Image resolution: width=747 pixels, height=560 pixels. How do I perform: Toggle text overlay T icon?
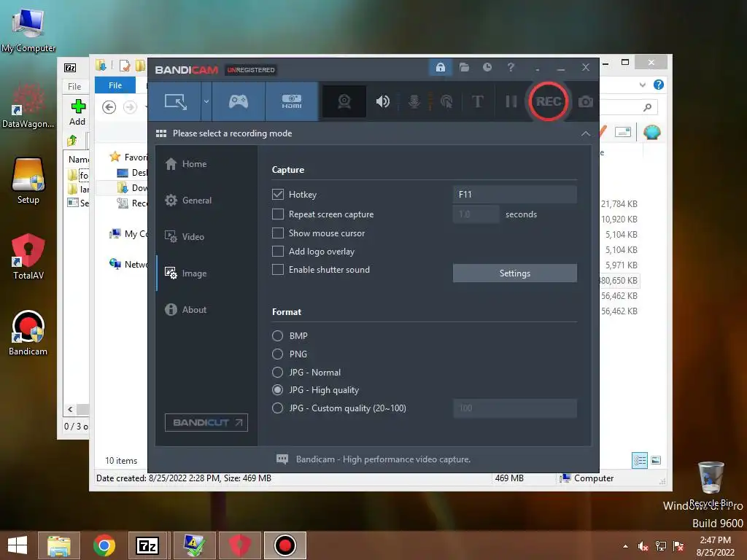click(x=477, y=101)
